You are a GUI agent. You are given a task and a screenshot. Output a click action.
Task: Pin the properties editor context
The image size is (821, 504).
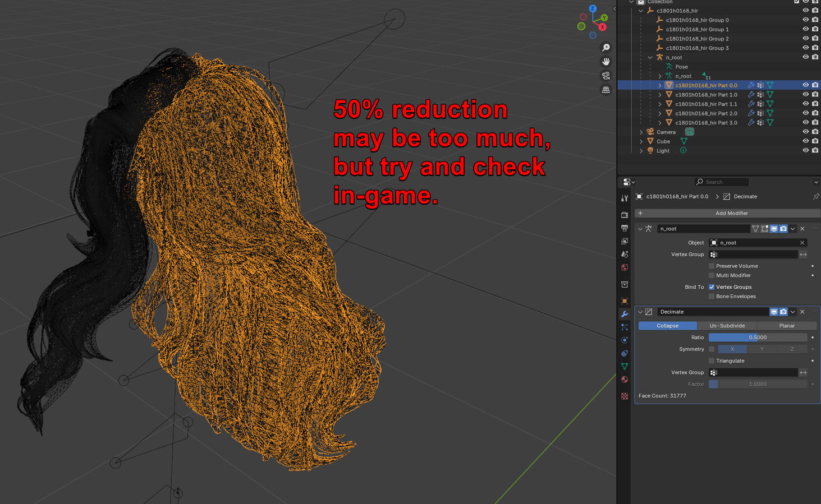[815, 197]
